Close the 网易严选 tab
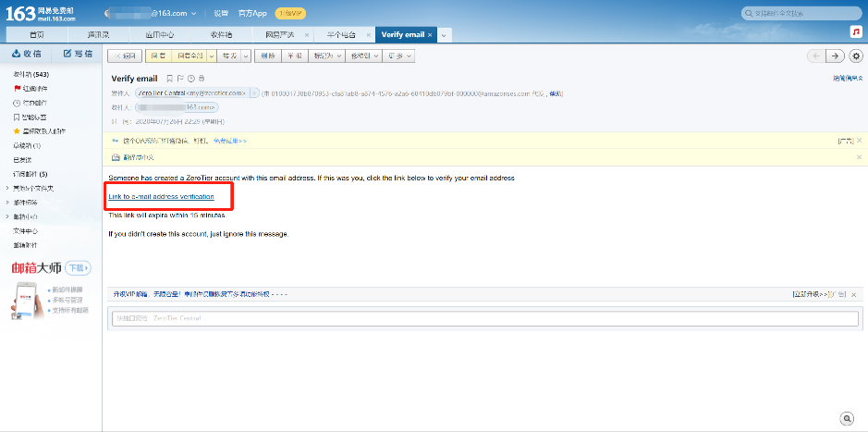Image resolution: width=868 pixels, height=432 pixels. click(307, 35)
